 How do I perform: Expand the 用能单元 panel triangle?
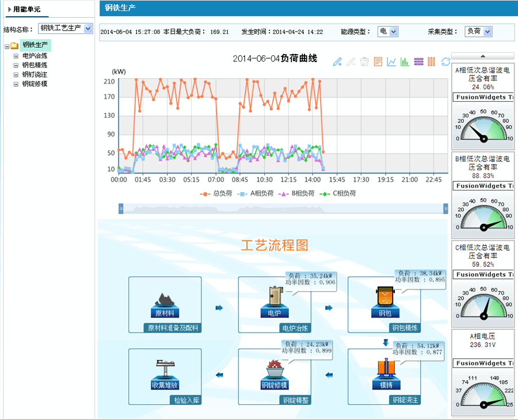10,9
